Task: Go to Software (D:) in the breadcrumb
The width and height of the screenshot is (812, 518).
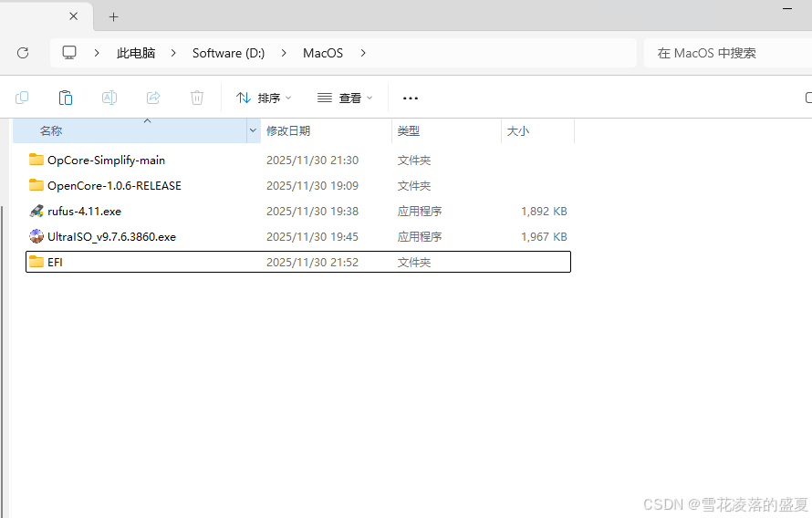Action: tap(228, 53)
